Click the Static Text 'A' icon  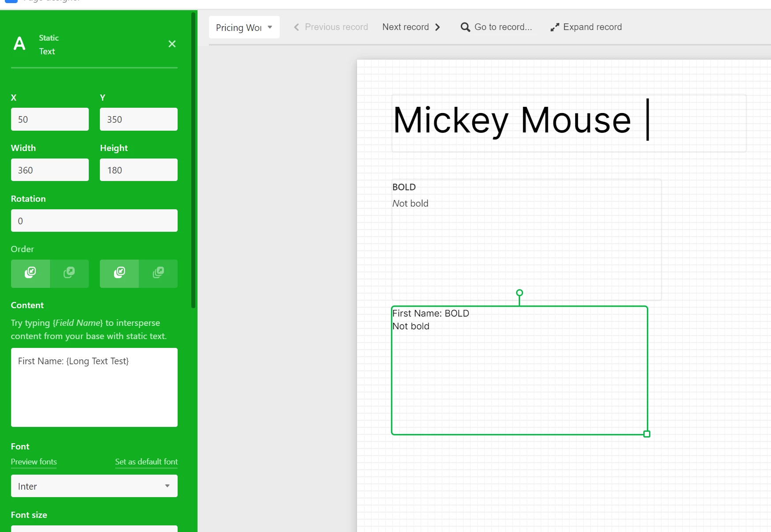[19, 44]
